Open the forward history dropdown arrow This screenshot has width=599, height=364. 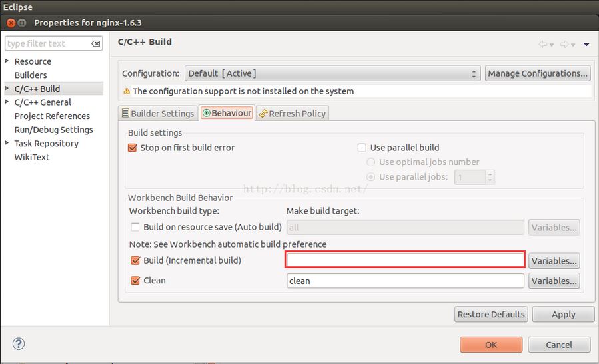tap(573, 45)
